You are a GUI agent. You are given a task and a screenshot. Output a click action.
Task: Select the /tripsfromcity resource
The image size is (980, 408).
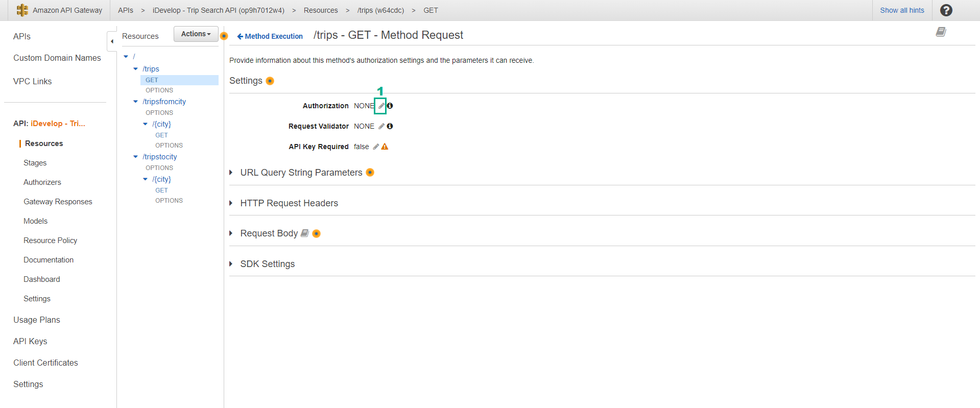(164, 102)
